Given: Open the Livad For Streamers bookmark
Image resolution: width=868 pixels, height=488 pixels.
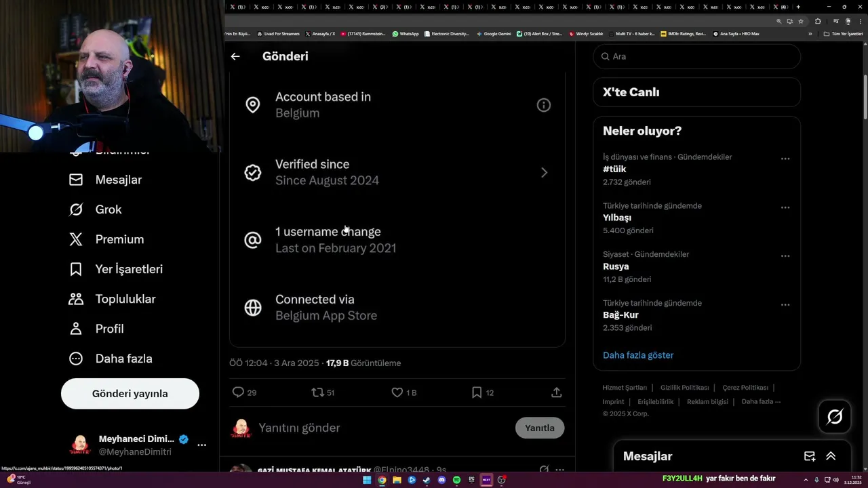Looking at the screenshot, I should click(278, 33).
